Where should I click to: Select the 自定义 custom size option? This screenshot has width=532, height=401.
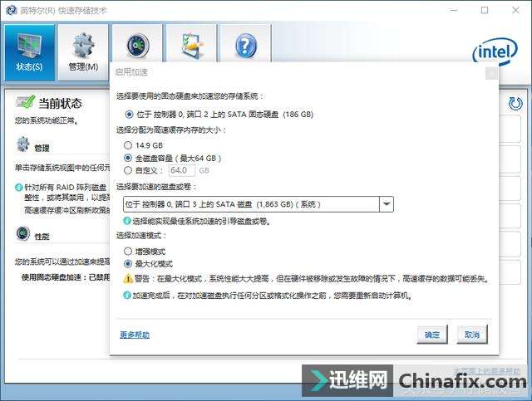(128, 170)
